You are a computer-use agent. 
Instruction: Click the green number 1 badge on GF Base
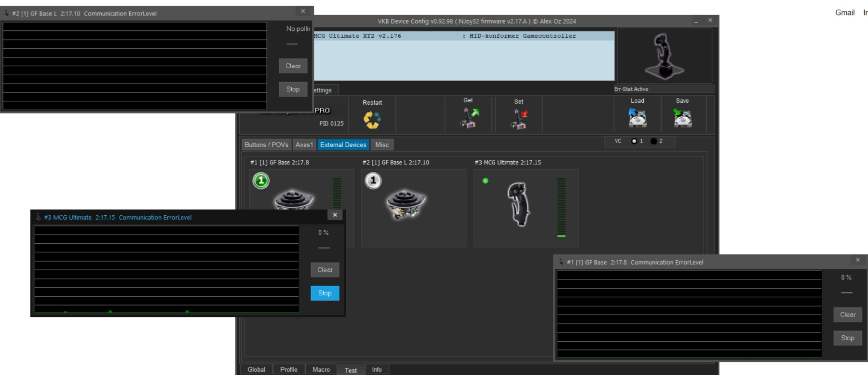click(x=261, y=181)
